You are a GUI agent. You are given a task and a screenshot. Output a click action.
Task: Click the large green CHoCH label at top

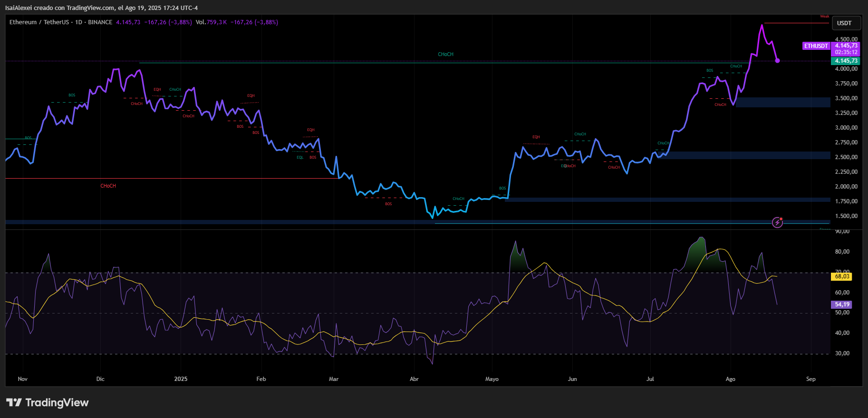[x=445, y=55]
